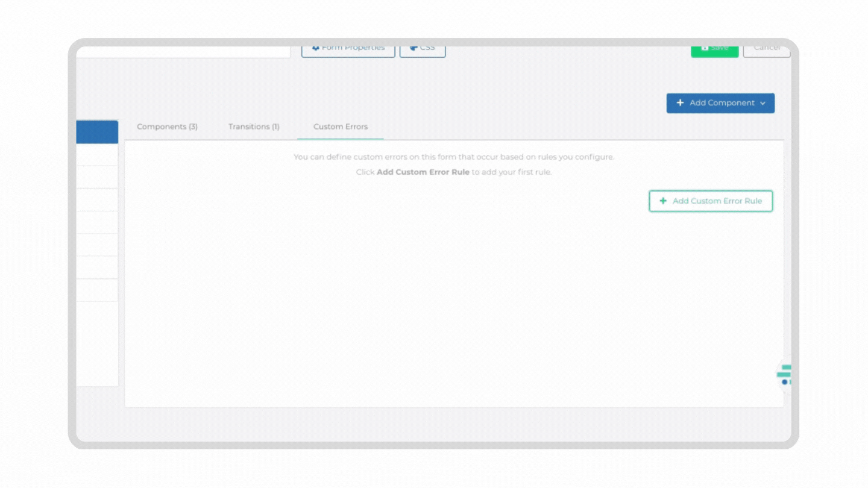Open the Add Component dropdown

[720, 103]
